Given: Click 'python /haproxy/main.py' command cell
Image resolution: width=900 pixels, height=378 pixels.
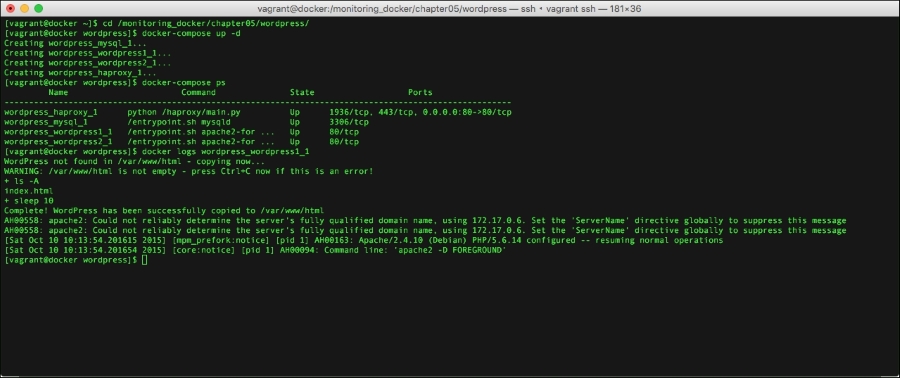Looking at the screenshot, I should (184, 112).
